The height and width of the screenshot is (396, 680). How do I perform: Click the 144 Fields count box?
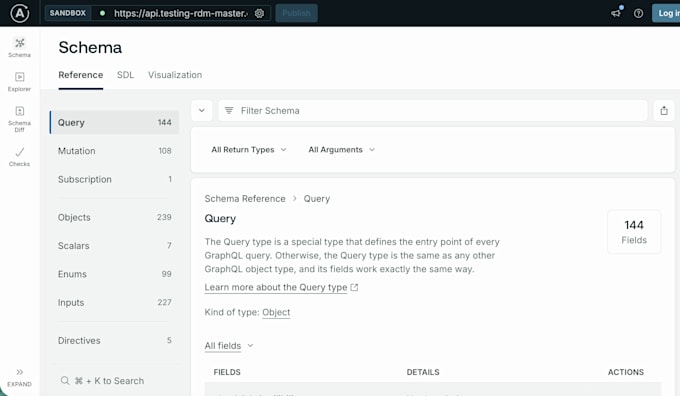coord(634,232)
